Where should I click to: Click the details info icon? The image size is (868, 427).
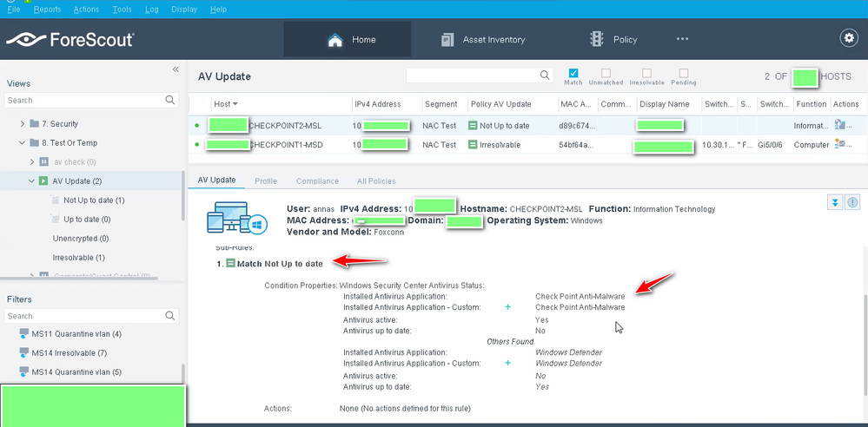[852, 202]
